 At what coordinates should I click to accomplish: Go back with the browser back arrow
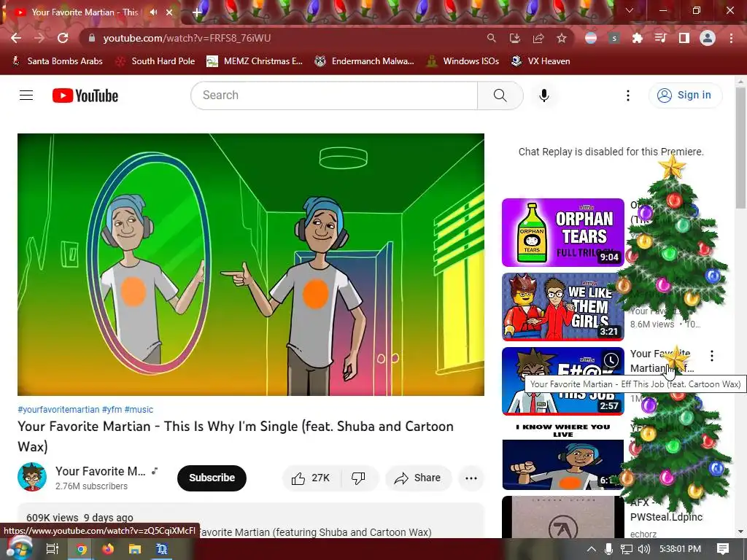click(16, 38)
